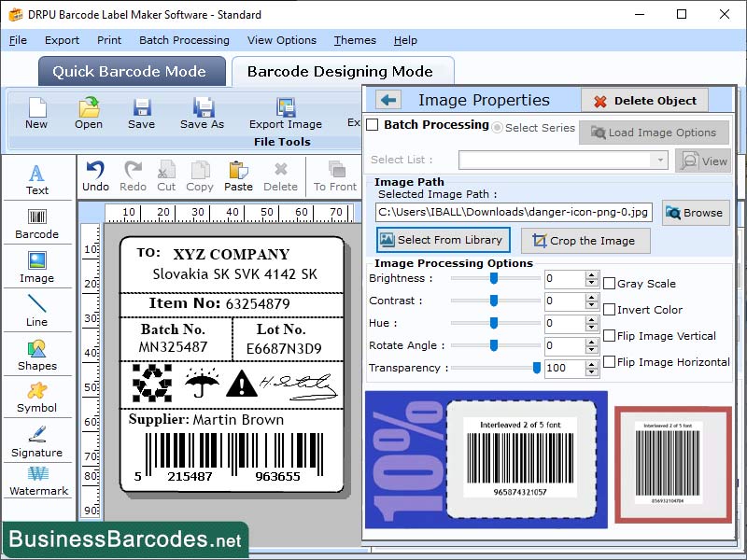The width and height of the screenshot is (747, 560).
Task: Open the Batch Processing menu
Action: (x=184, y=40)
